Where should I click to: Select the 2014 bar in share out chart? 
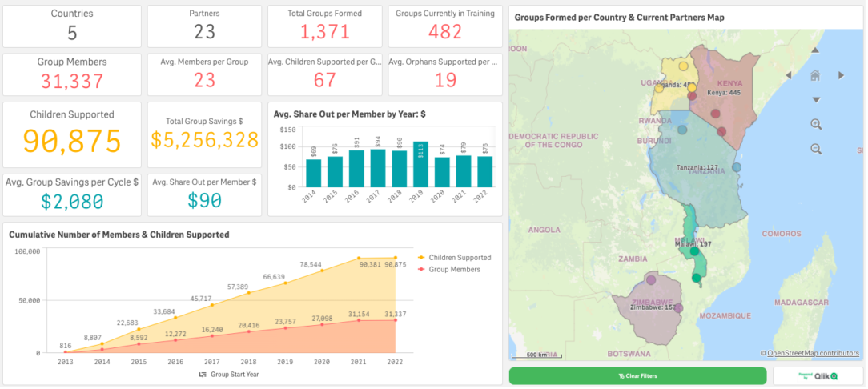313,173
